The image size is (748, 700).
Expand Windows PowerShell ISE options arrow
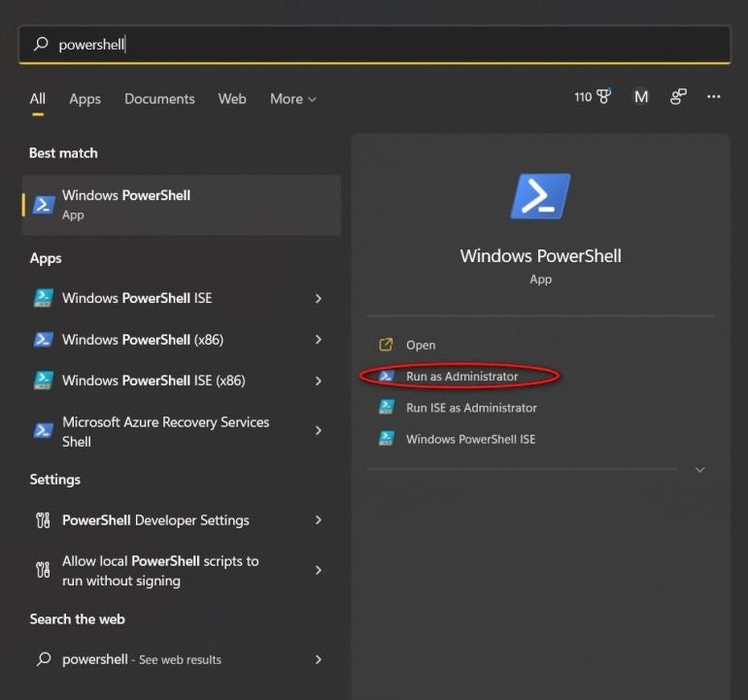tap(319, 298)
